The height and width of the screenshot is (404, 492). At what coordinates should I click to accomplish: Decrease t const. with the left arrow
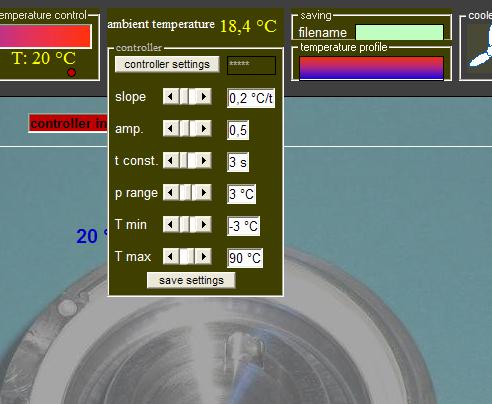[171, 161]
